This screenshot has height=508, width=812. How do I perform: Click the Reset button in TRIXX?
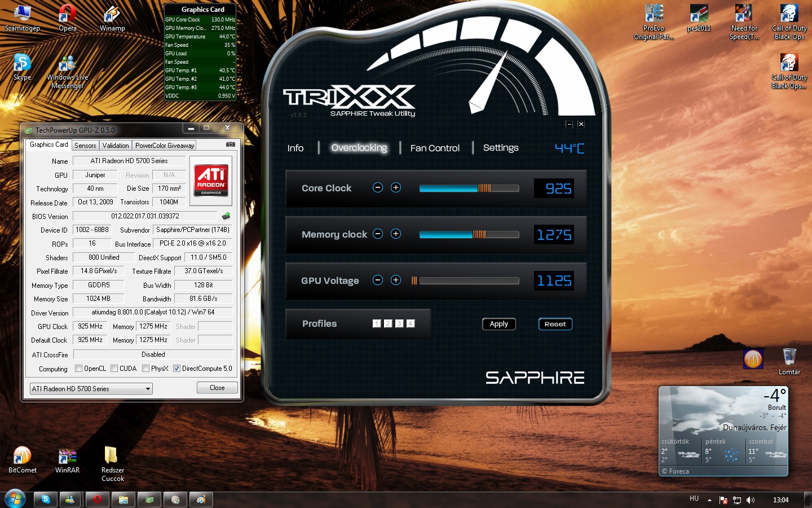[555, 324]
